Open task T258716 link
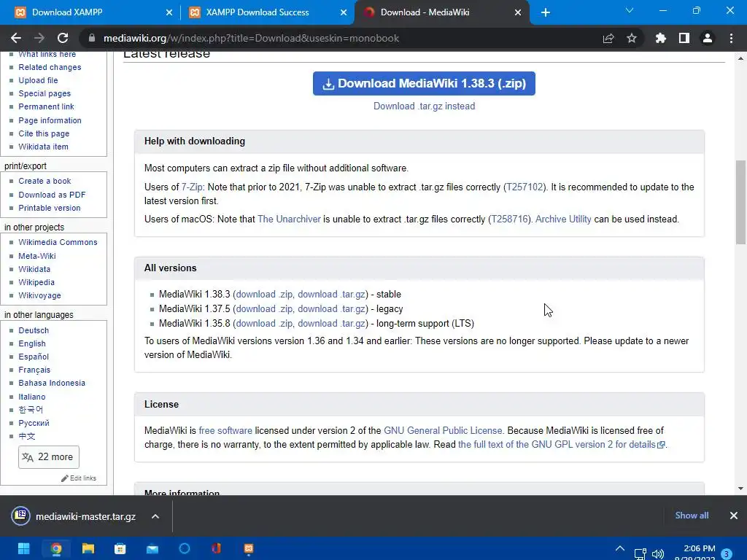Image resolution: width=747 pixels, height=560 pixels. click(510, 219)
